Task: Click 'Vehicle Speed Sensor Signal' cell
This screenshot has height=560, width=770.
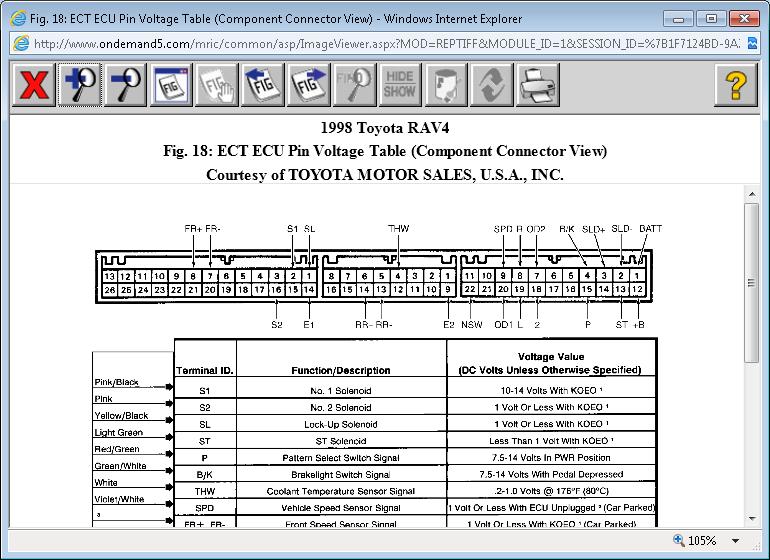Action: point(341,508)
